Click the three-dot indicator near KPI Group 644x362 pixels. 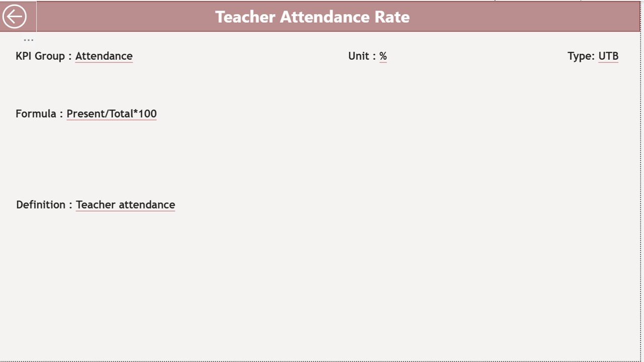coord(28,38)
